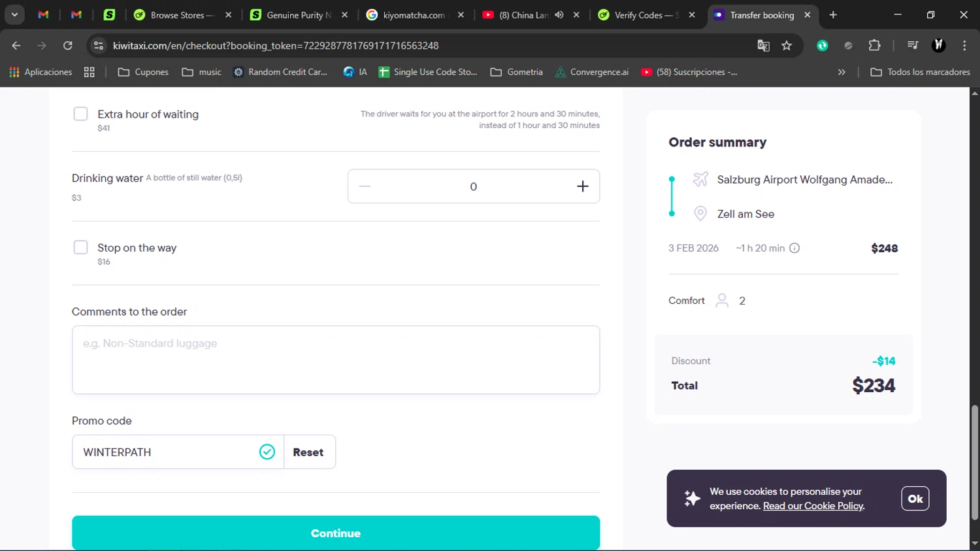Open the Read our Cookie Policy link
Screen dimensions: 980x551
pos(813,506)
